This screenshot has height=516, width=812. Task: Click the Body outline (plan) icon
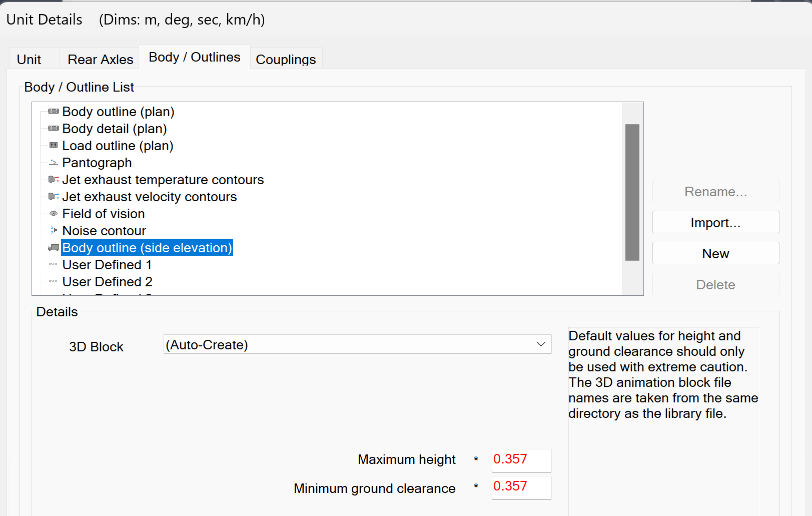pyautogui.click(x=54, y=112)
